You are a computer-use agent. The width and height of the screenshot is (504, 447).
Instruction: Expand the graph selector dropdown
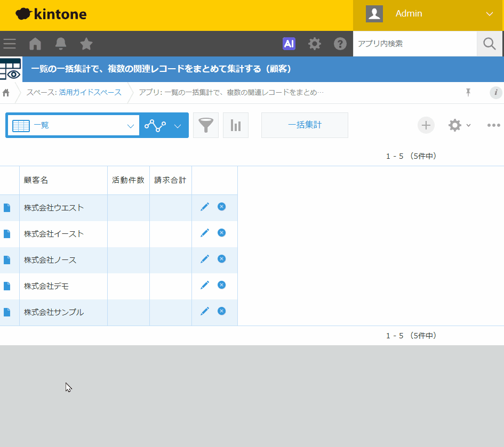click(x=164, y=125)
